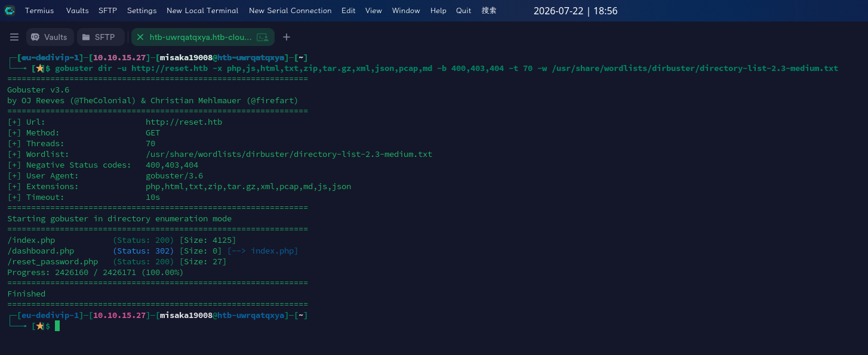Open the Window menu
Viewport: 868px width, 355px height.
point(406,11)
